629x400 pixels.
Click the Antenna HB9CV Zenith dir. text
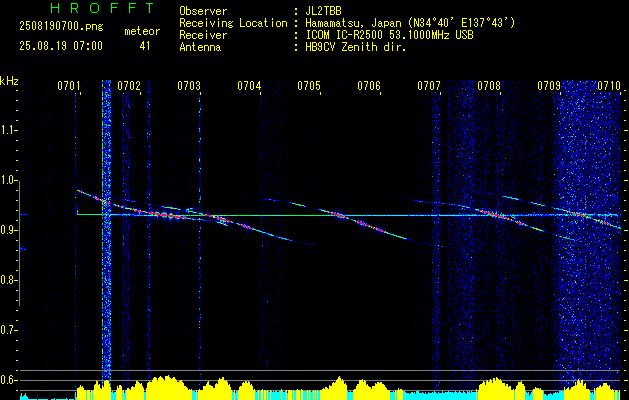click(355, 47)
